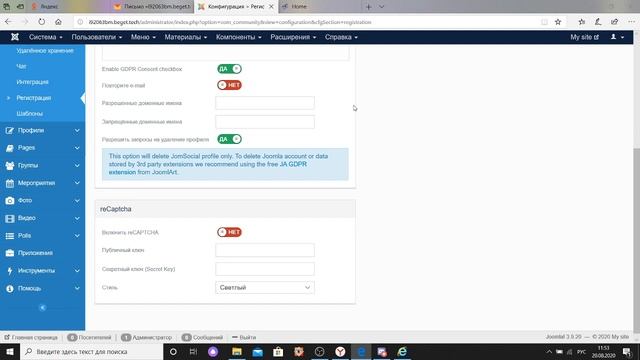This screenshot has height=360, width=640.
Task: Click the Помощь info icon
Action: 10,289
